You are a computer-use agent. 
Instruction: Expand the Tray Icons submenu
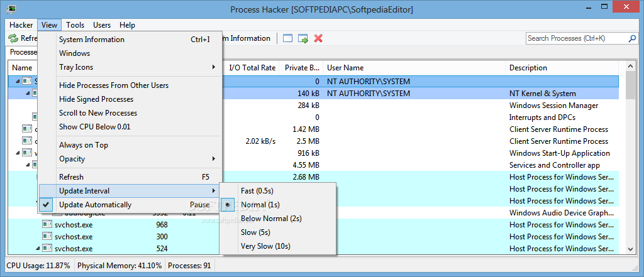tap(131, 67)
